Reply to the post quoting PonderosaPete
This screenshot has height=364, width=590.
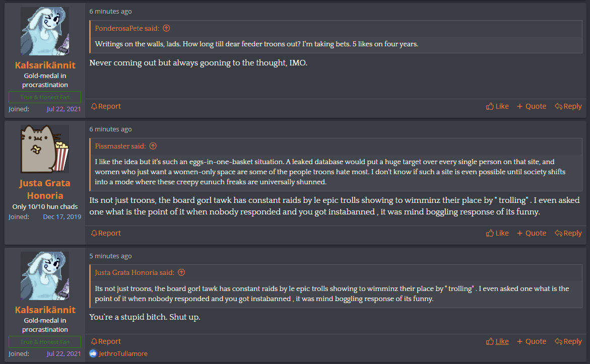click(568, 106)
